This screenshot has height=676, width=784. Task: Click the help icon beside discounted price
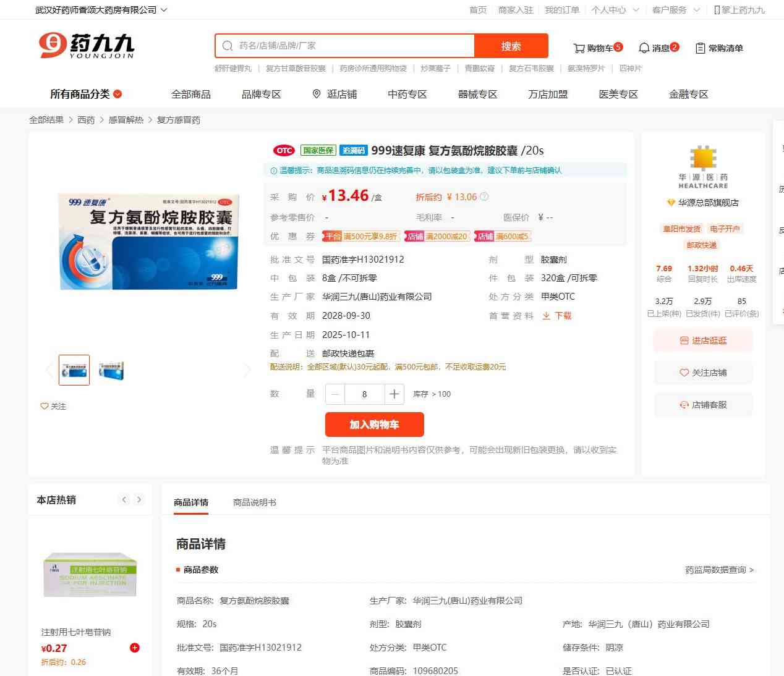[x=484, y=197]
